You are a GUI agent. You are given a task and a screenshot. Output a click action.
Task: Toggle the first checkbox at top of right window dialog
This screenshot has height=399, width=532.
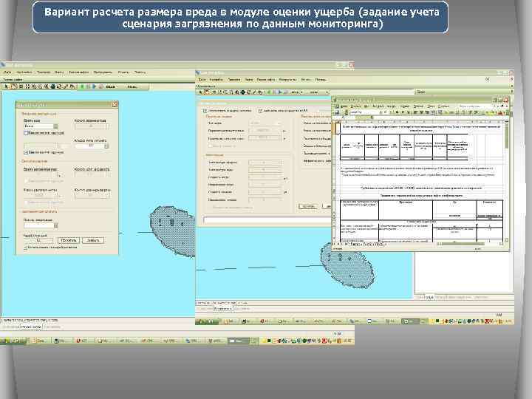click(205, 111)
